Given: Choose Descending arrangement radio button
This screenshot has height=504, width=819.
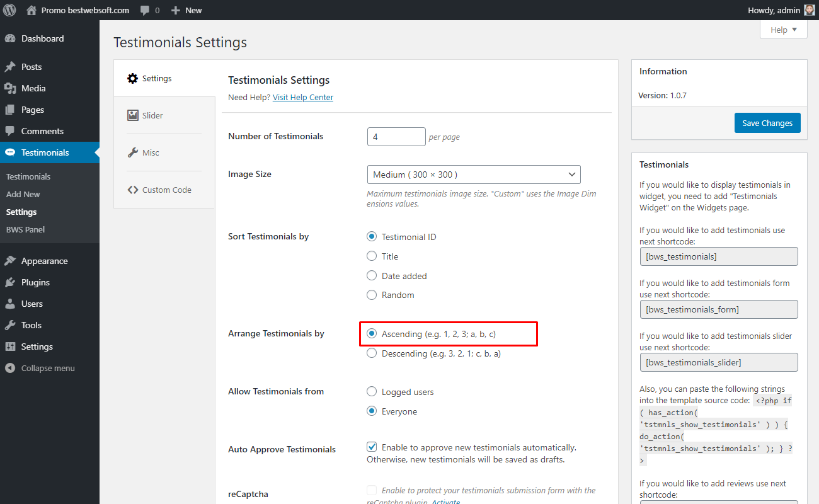Looking at the screenshot, I should click(372, 353).
